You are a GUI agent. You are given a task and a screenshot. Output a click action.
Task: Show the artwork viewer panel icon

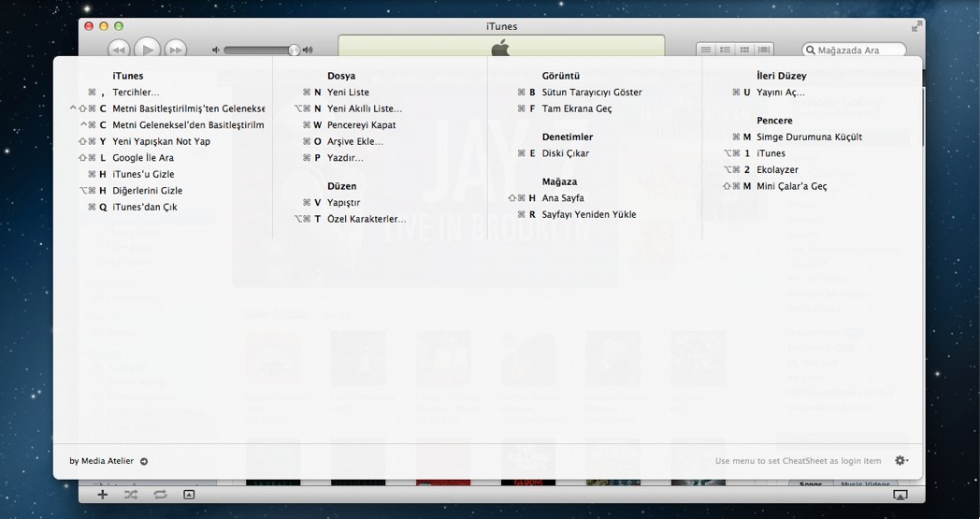[x=189, y=494]
